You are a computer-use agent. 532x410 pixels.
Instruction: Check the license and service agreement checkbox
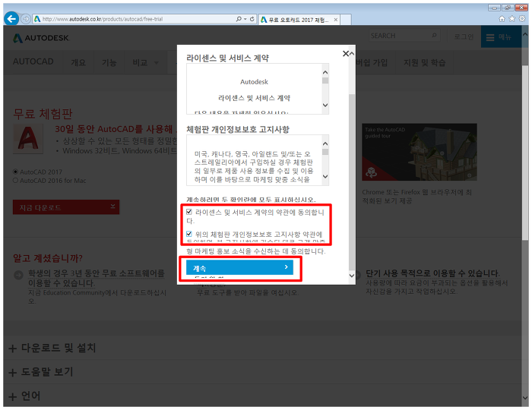(x=189, y=212)
